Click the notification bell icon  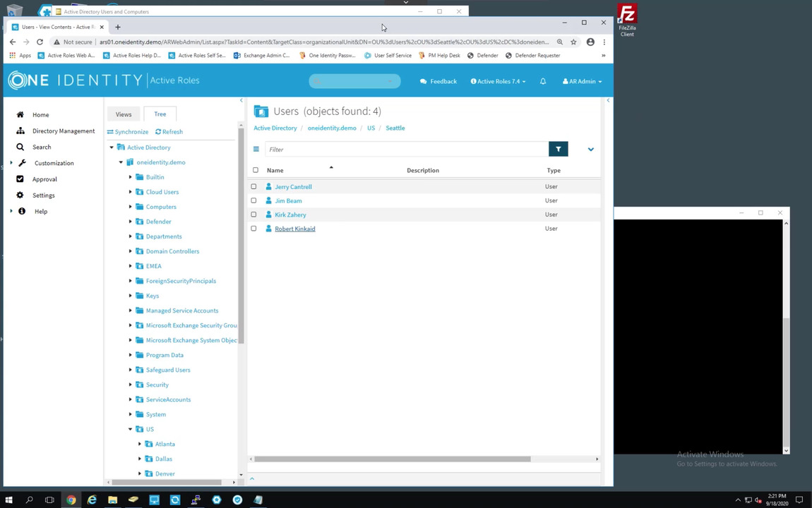coord(543,81)
